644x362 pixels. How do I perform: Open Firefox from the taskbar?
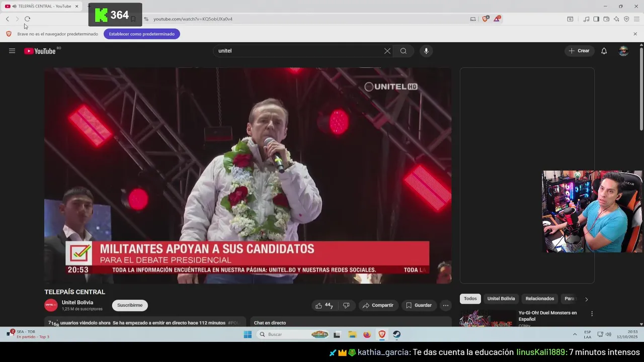(367, 334)
